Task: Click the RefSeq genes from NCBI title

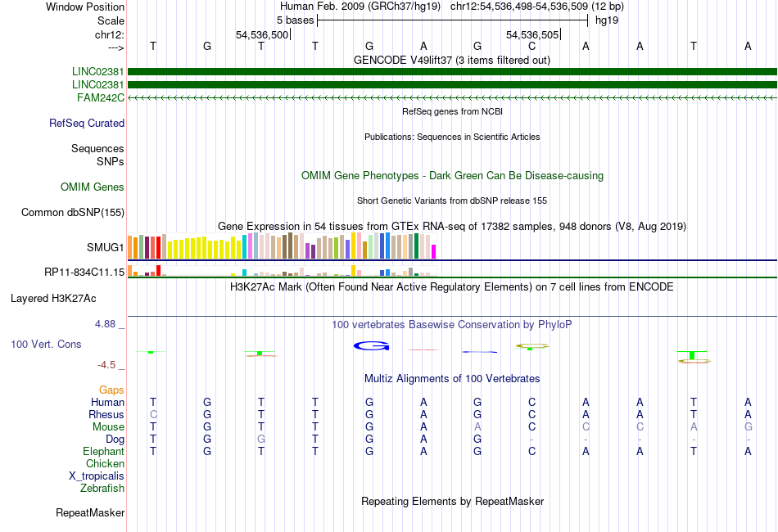Action: 453,111
